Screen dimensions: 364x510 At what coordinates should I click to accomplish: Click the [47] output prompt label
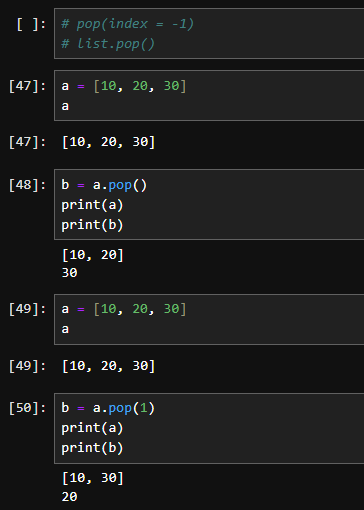(27, 142)
